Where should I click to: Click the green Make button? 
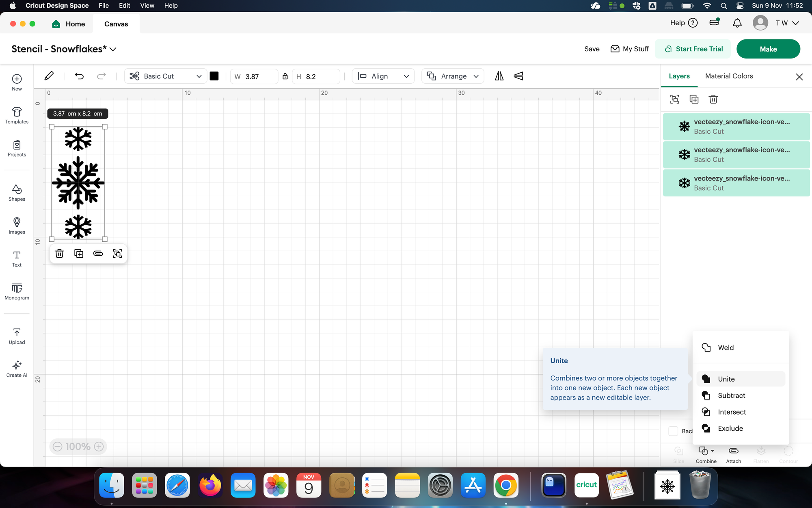tap(768, 49)
